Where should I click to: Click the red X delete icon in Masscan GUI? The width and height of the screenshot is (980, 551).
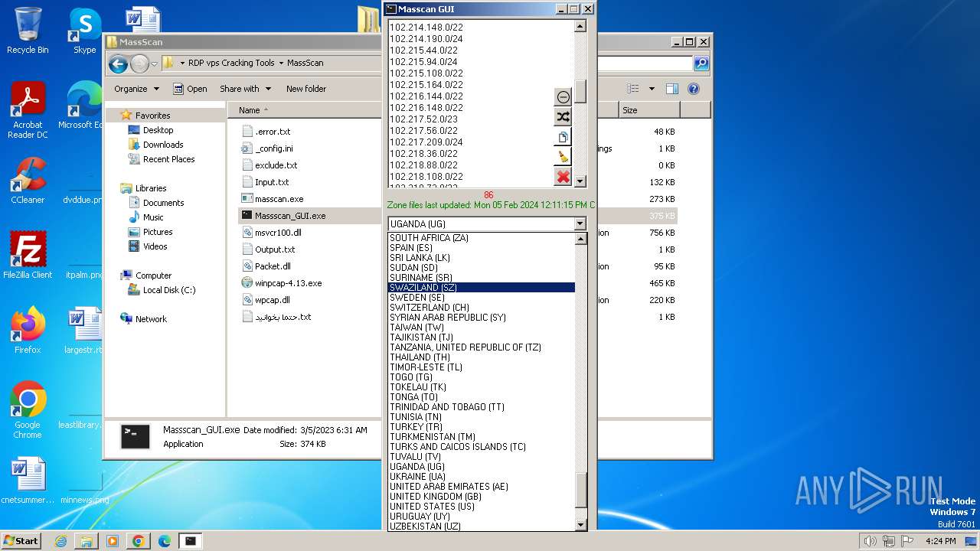tap(563, 177)
